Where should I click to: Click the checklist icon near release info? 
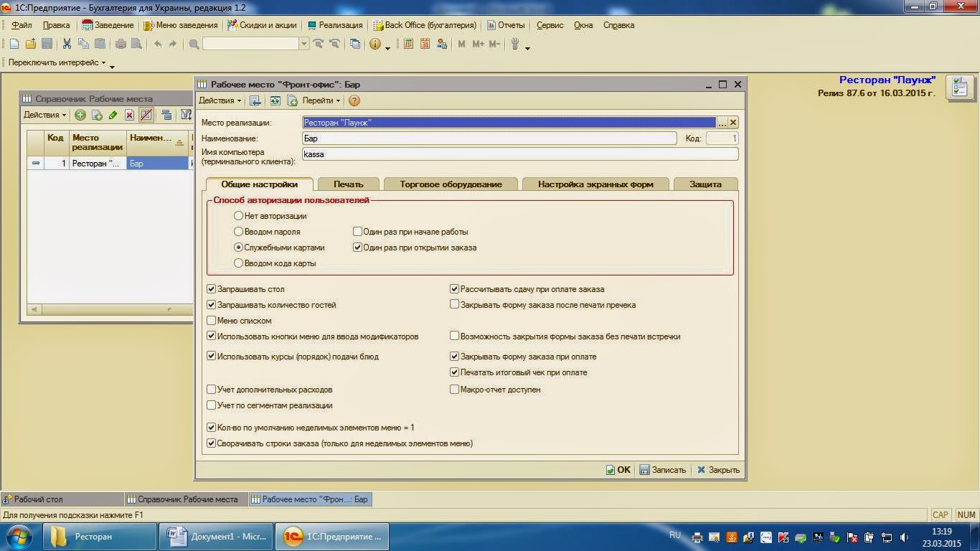(958, 87)
